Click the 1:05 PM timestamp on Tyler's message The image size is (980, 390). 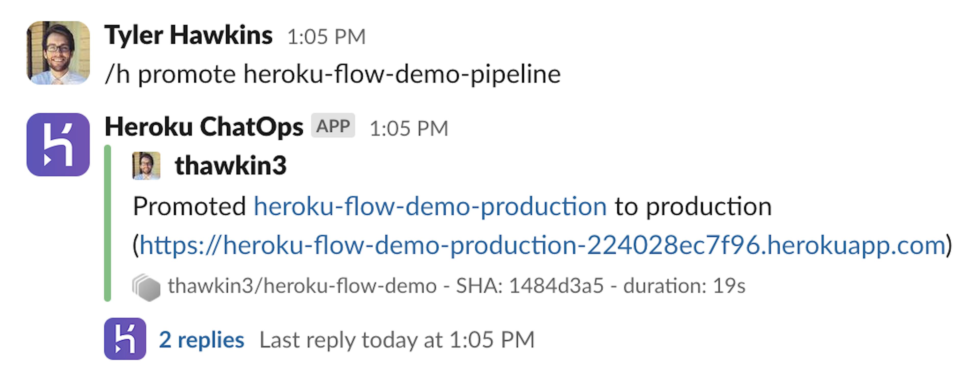click(327, 37)
